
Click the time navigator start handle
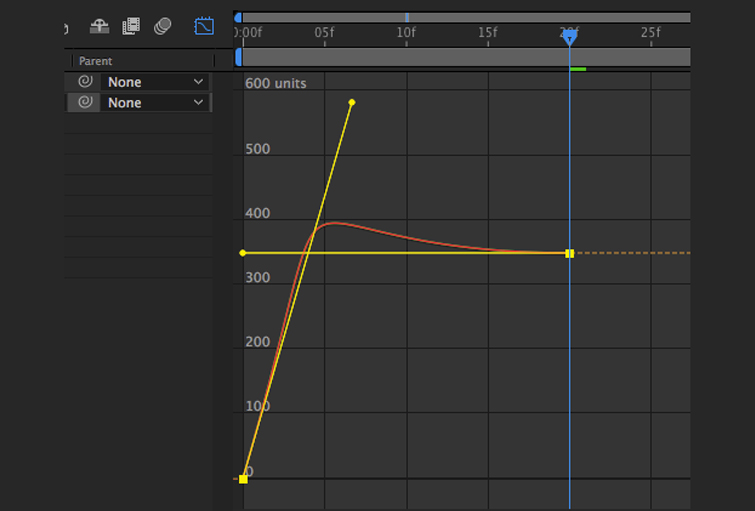(238, 17)
